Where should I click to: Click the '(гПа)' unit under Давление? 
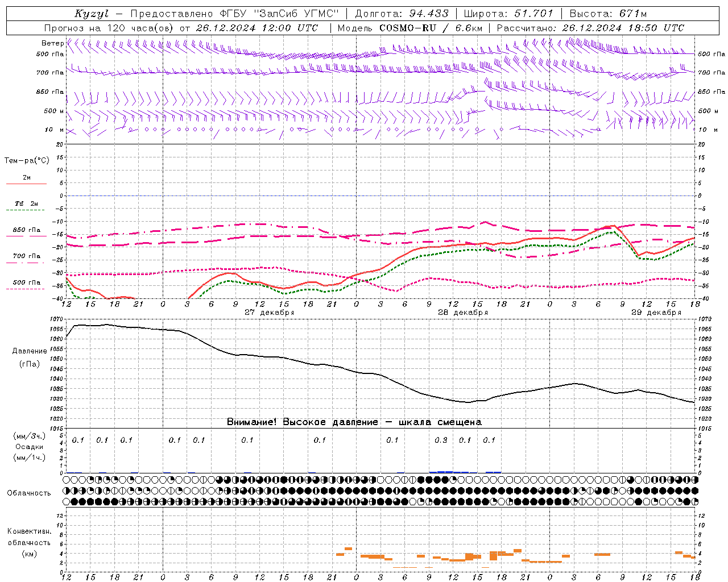[x=30, y=364]
